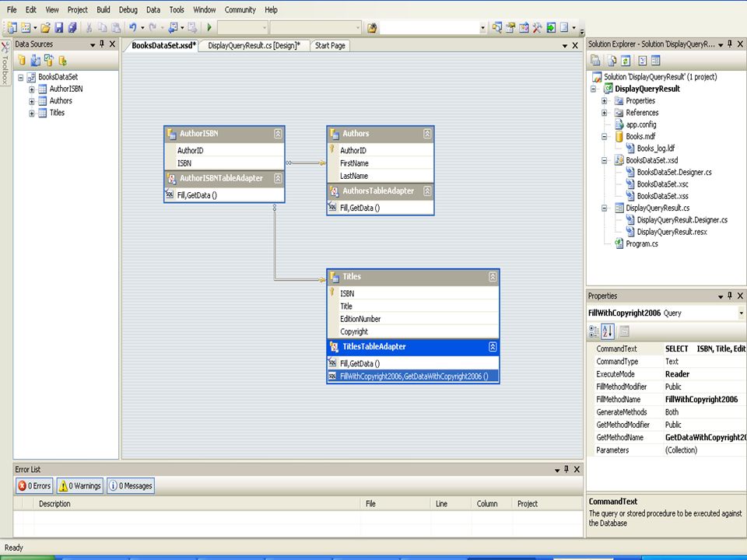Collapse the Titles table in designer
747x560 pixels.
tap(493, 277)
